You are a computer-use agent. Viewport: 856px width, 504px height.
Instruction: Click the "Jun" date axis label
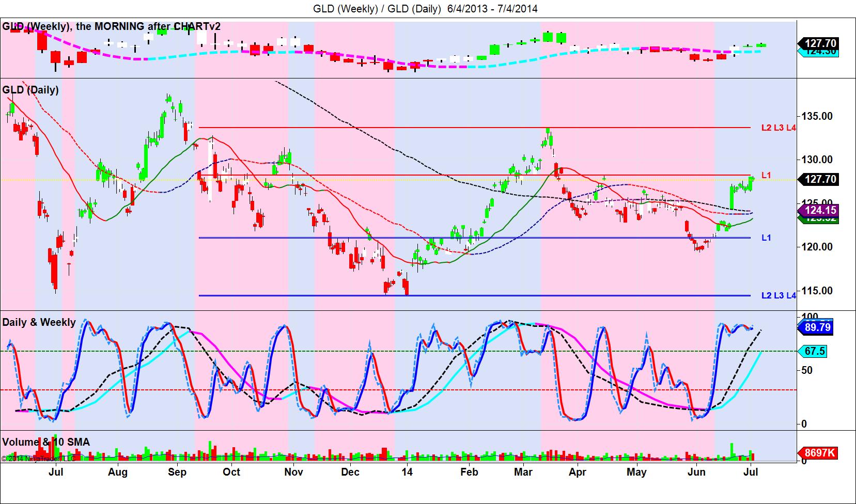pos(696,472)
